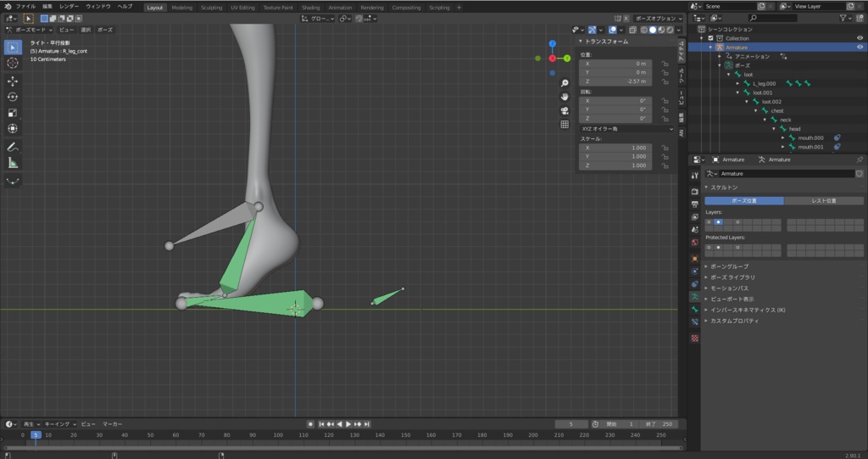Image resolution: width=868 pixels, height=459 pixels.
Task: Select wireframe viewport shading mode
Action: tap(644, 30)
